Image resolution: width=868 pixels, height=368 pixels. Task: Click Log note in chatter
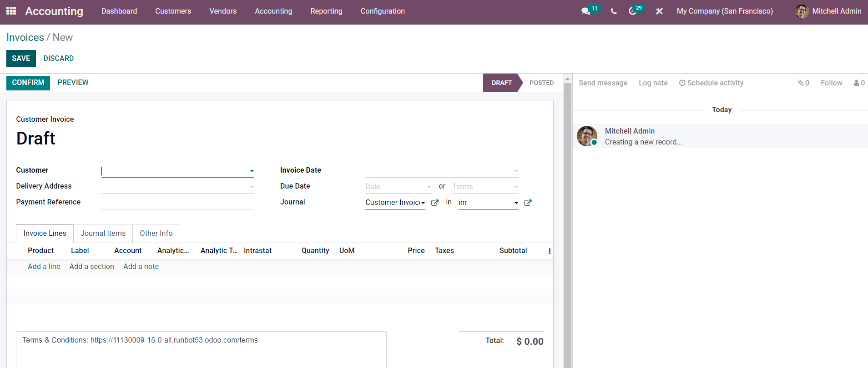tap(653, 83)
